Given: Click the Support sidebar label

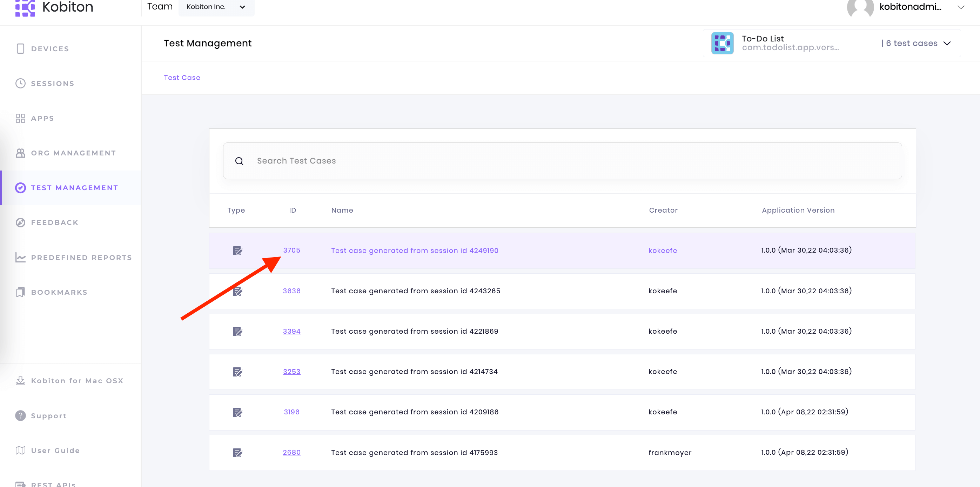Looking at the screenshot, I should [x=49, y=416].
